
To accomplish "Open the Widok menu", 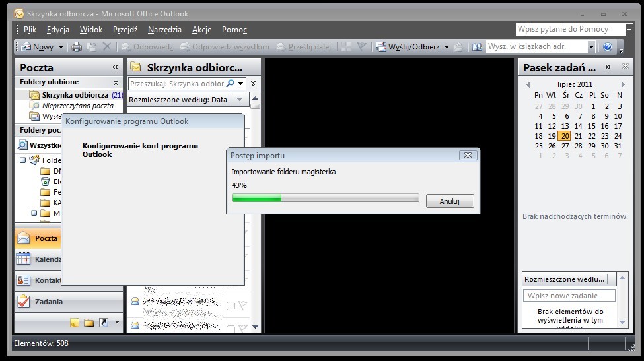I will pyautogui.click(x=91, y=29).
